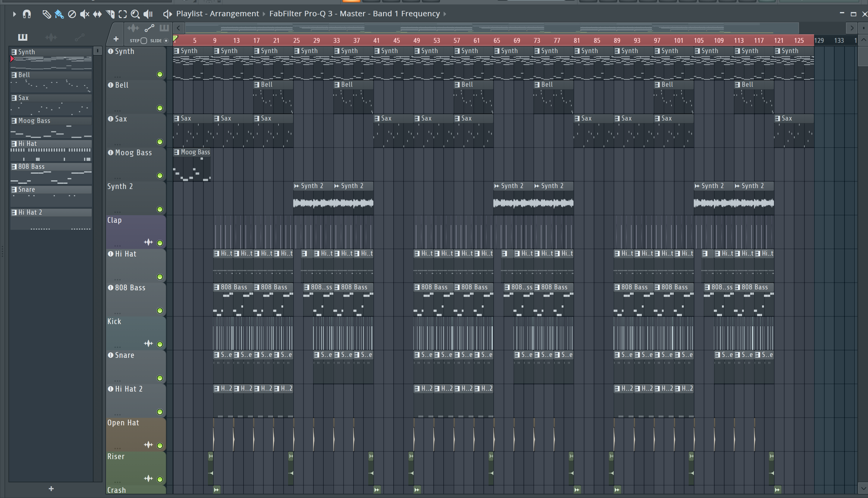868x498 pixels.
Task: Select the Delete tool in playlist toolbar
Action: click(72, 14)
